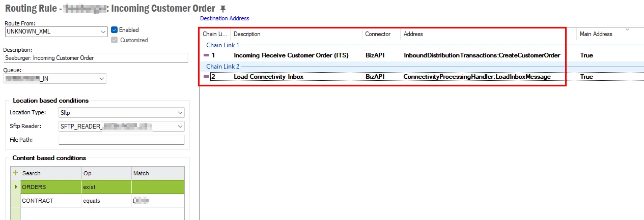Open the Location Type dropdown
Screen dimensions: 644x220
pyautogui.click(x=180, y=112)
